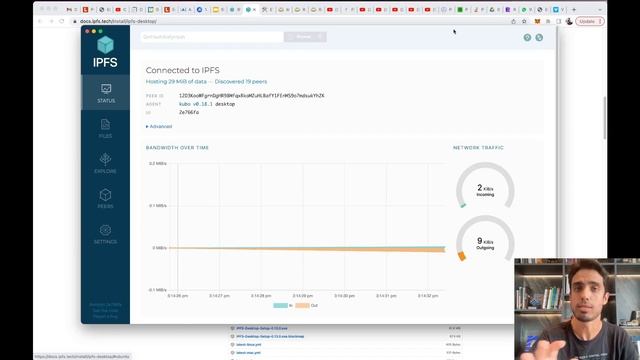Open the tab search chevron at tab strip end

[x=600, y=9]
